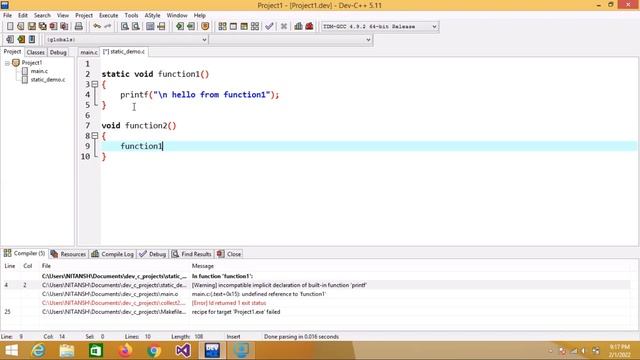Select the recipe for target Project1.exe failed row
The image size is (640, 360).
pos(316,312)
